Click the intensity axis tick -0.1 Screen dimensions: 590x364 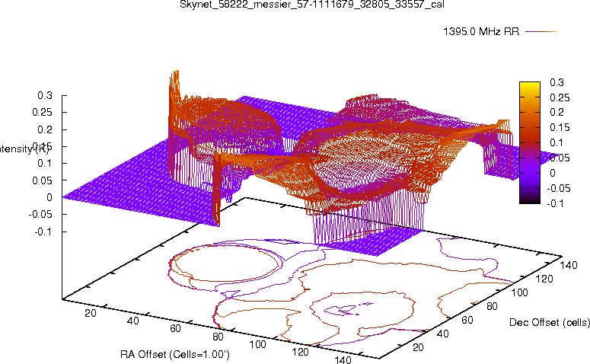click(x=43, y=231)
